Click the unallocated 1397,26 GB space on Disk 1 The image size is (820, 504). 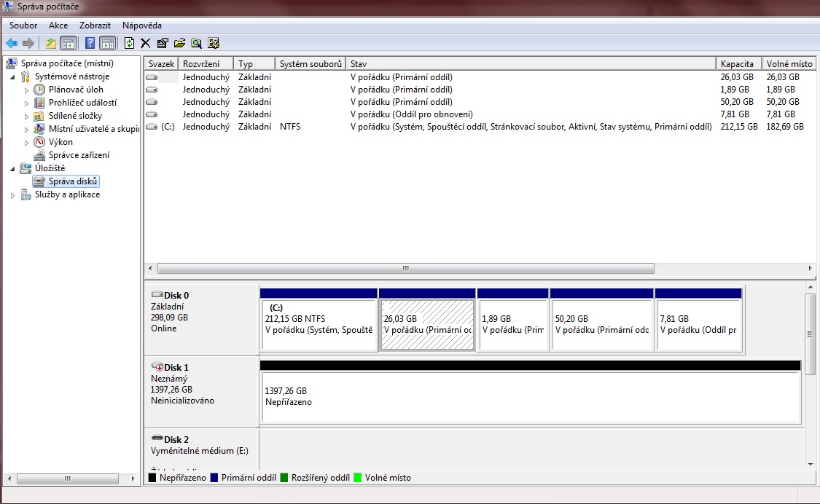pos(530,397)
